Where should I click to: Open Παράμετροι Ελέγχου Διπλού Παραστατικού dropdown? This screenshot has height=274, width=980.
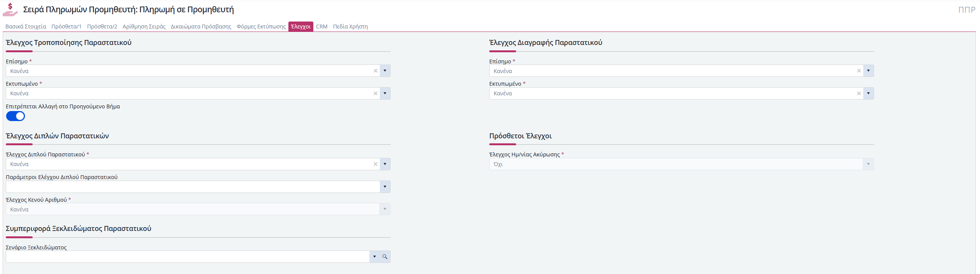[385, 187]
